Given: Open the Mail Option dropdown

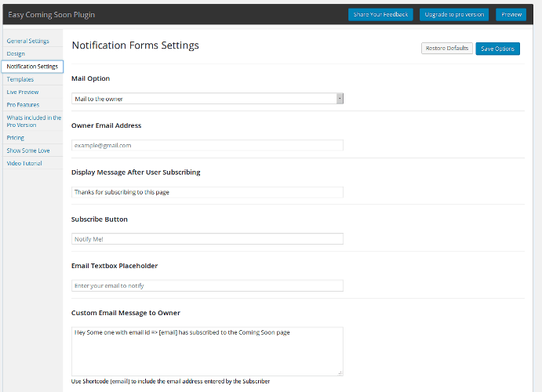Looking at the screenshot, I should (207, 99).
